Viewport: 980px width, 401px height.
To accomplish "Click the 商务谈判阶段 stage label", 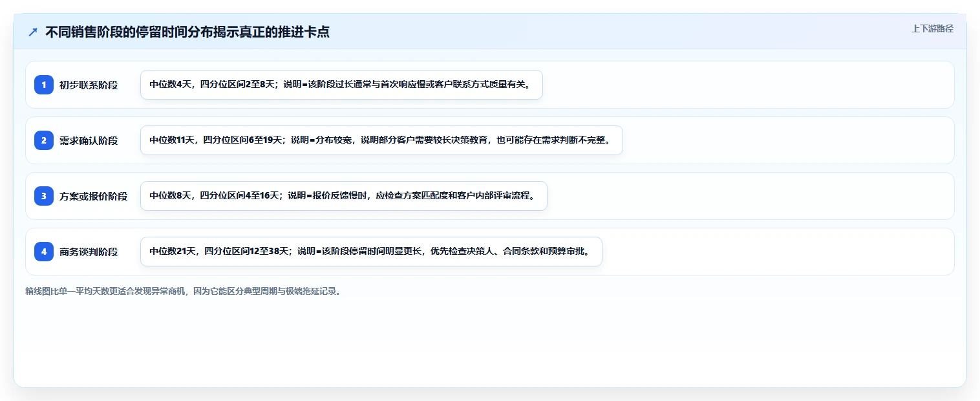I will point(89,252).
